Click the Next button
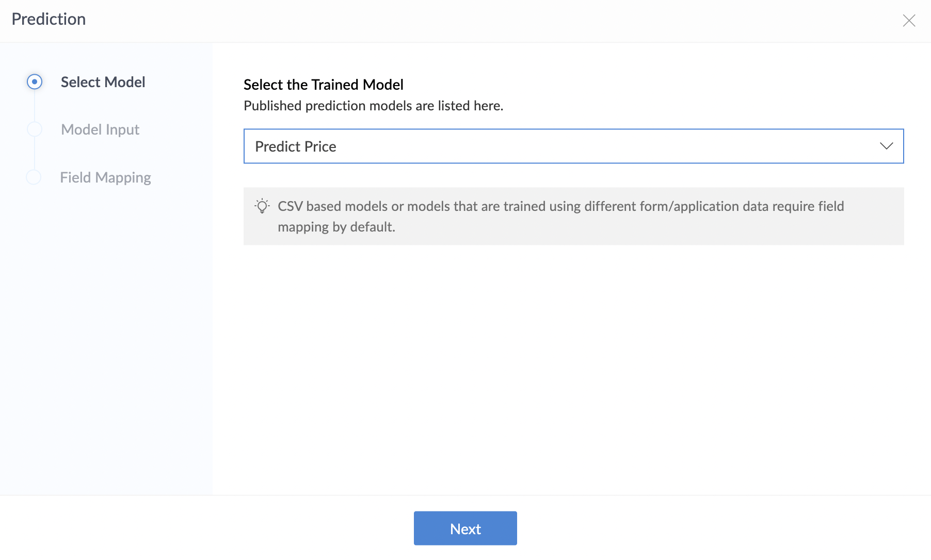 pos(465,529)
